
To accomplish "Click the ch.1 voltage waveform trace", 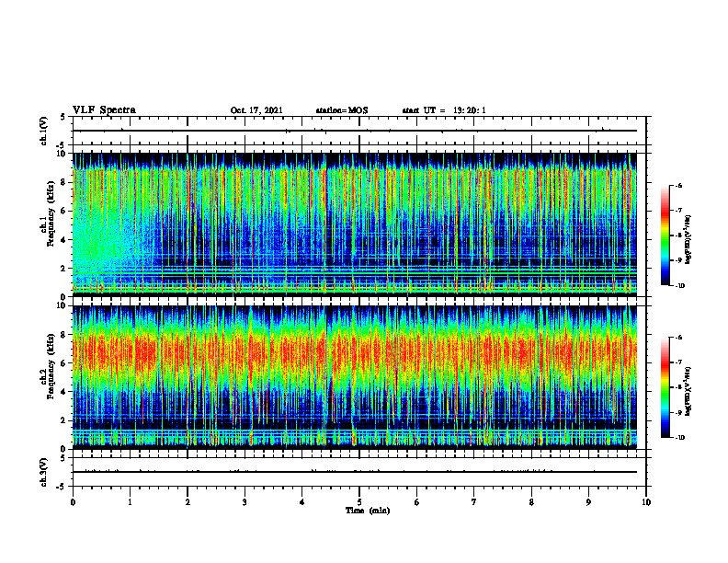I will point(355,131).
